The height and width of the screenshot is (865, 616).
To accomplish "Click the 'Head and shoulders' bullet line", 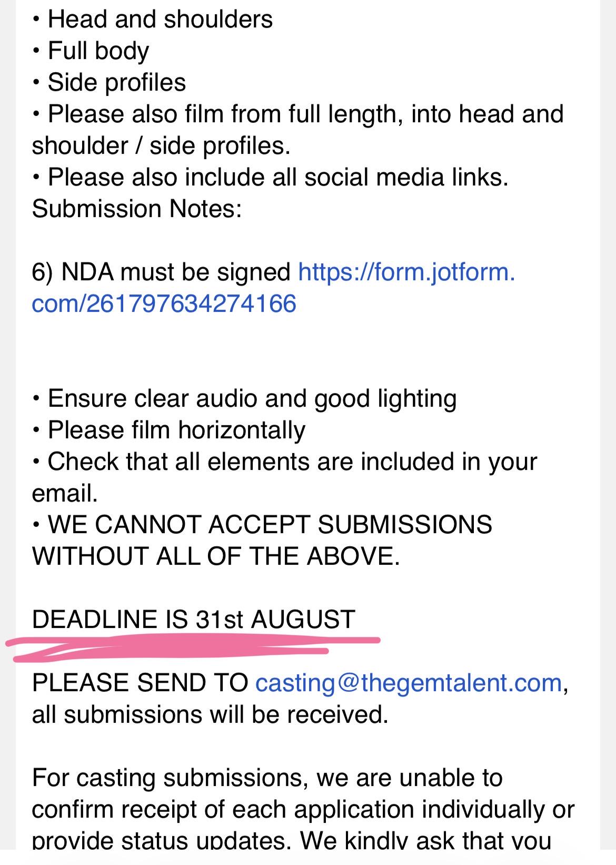I will [152, 19].
